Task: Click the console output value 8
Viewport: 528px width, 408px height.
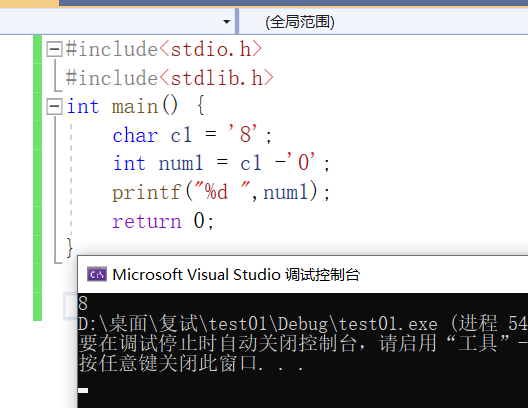Action: pyautogui.click(x=83, y=303)
